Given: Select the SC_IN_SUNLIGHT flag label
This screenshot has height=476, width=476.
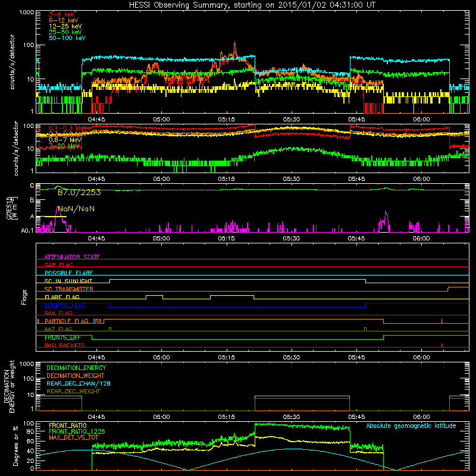Looking at the screenshot, I should tap(68, 281).
